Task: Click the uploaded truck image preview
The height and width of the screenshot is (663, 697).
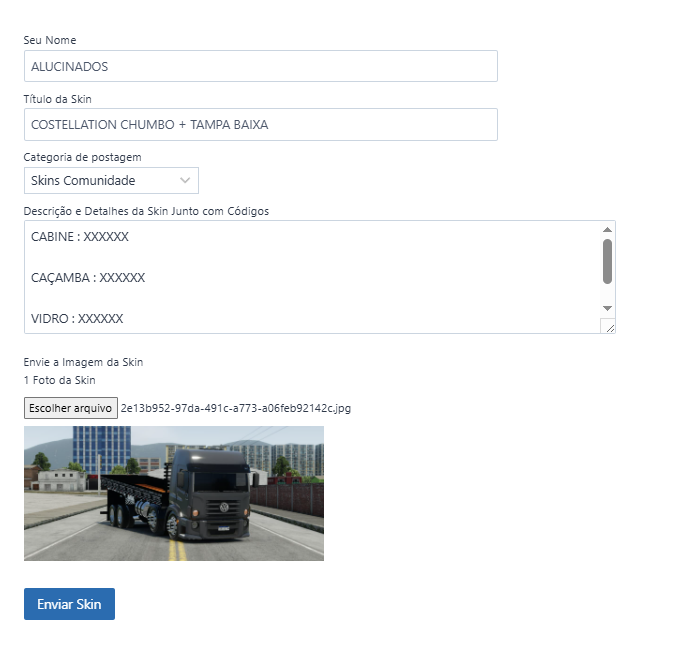Action: point(174,493)
